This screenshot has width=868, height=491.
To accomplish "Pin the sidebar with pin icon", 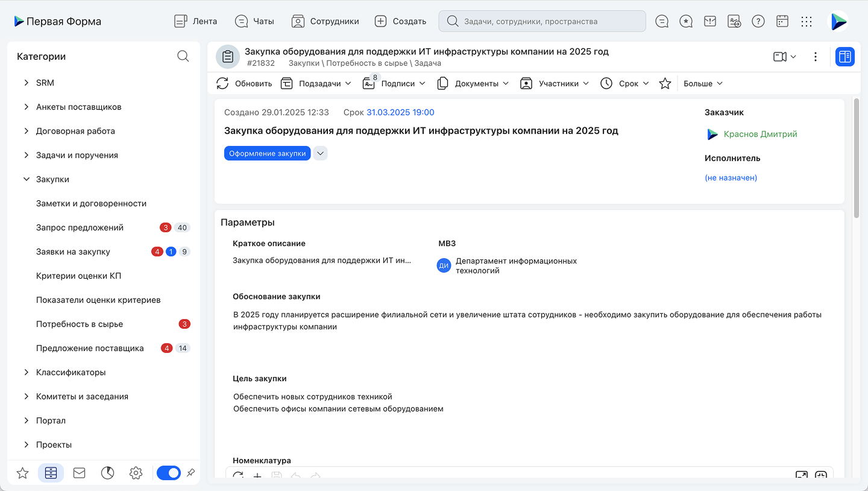I will [190, 473].
